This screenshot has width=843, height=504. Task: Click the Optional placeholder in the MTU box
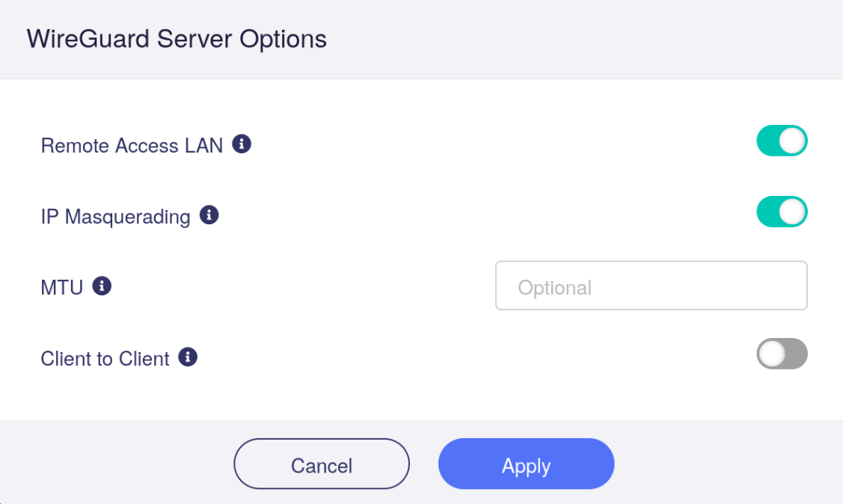pos(554,288)
